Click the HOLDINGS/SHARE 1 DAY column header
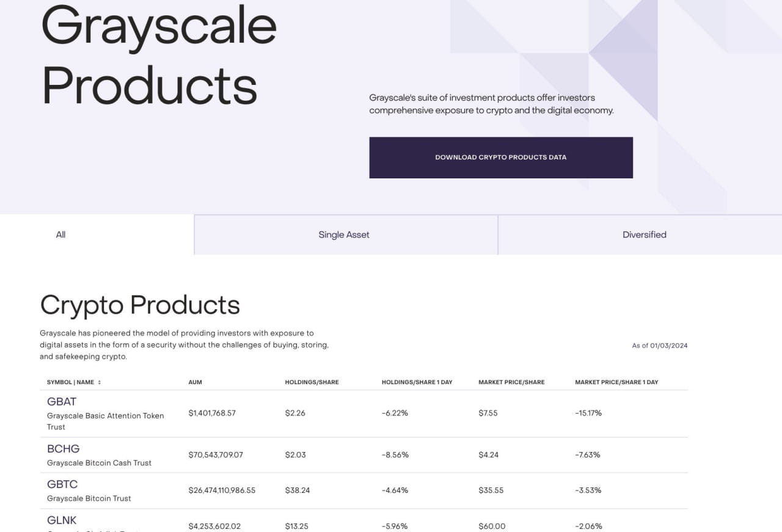This screenshot has width=782, height=532. coord(417,382)
